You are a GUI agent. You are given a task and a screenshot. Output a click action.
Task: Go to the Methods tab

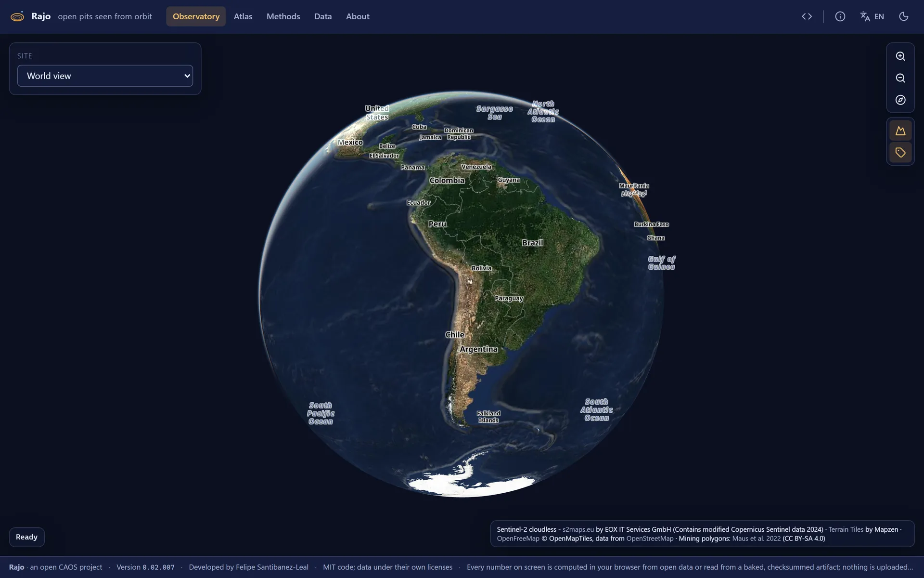pos(283,16)
